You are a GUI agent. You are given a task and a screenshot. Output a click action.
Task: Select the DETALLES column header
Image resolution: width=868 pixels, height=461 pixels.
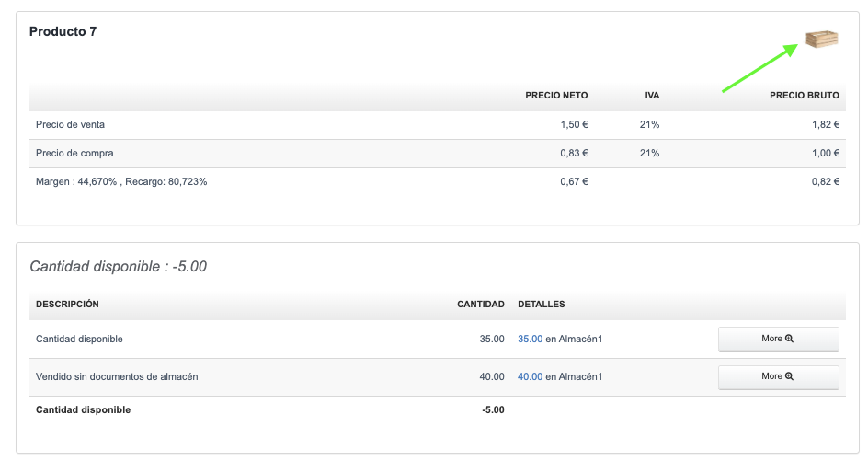(542, 304)
